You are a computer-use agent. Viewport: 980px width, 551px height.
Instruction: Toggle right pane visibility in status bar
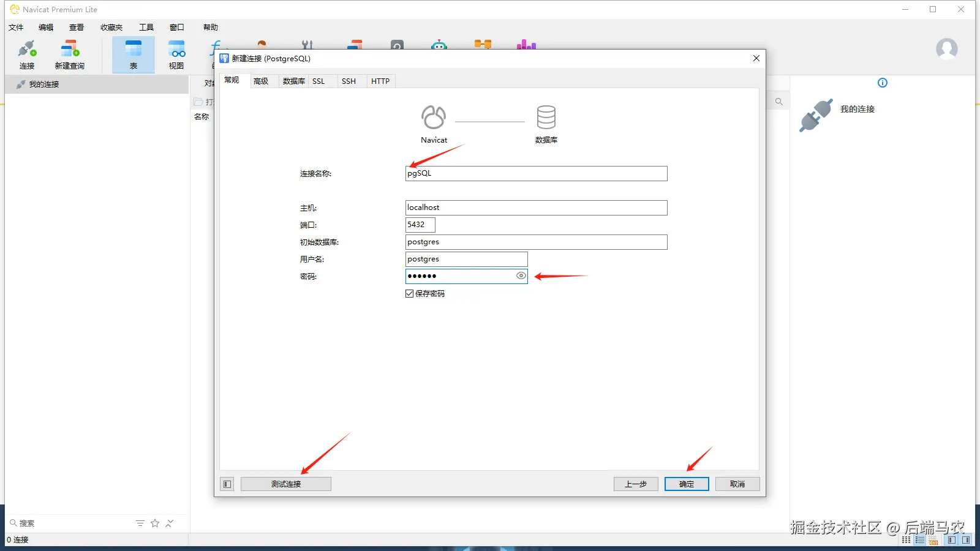pos(966,540)
